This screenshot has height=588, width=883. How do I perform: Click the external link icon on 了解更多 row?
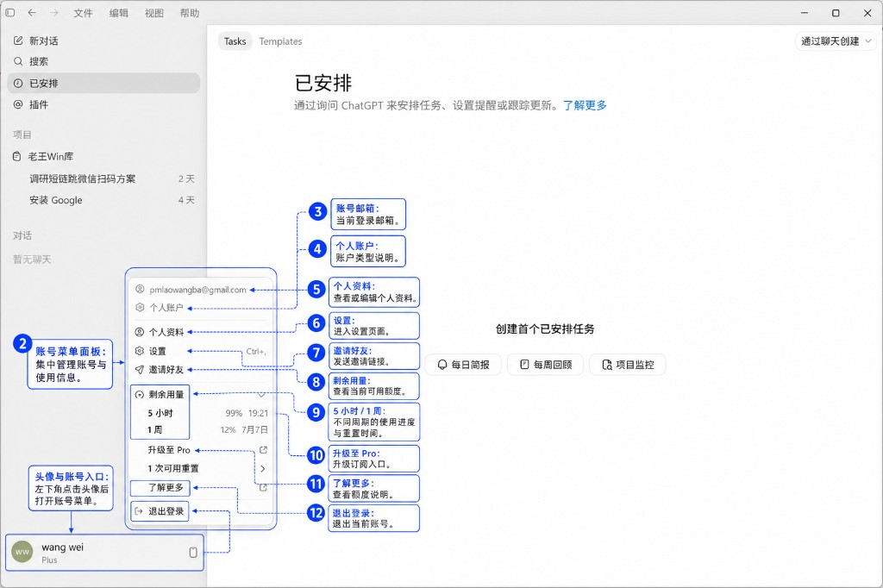pos(263,488)
